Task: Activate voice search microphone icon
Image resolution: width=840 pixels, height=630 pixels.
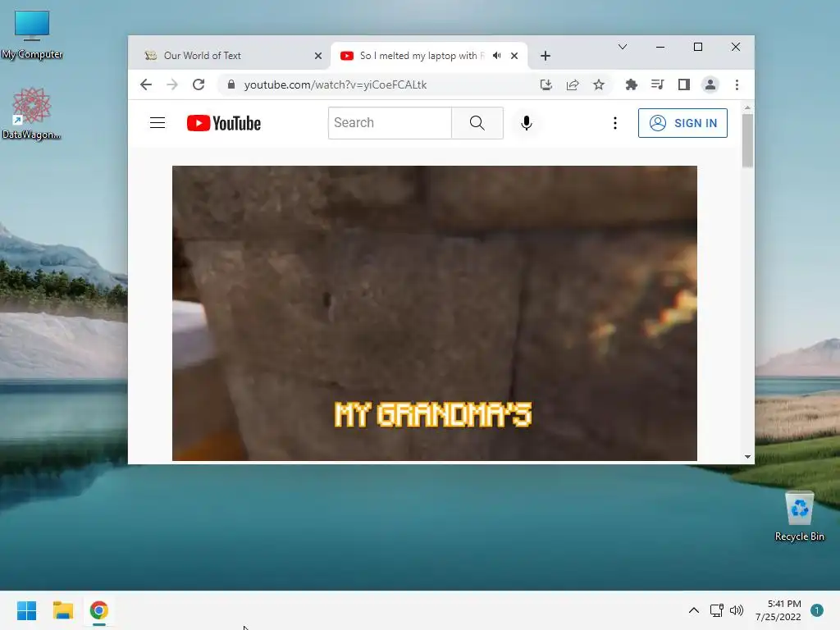Action: 527,123
